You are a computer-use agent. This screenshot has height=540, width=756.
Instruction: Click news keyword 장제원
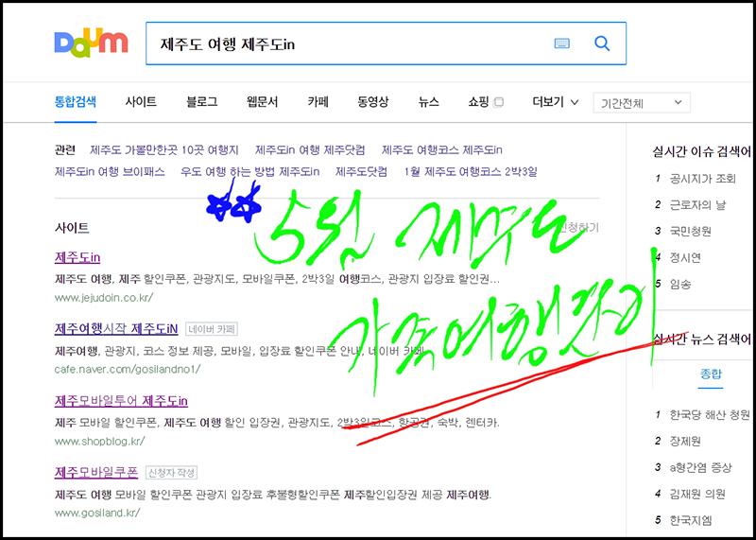(x=685, y=441)
